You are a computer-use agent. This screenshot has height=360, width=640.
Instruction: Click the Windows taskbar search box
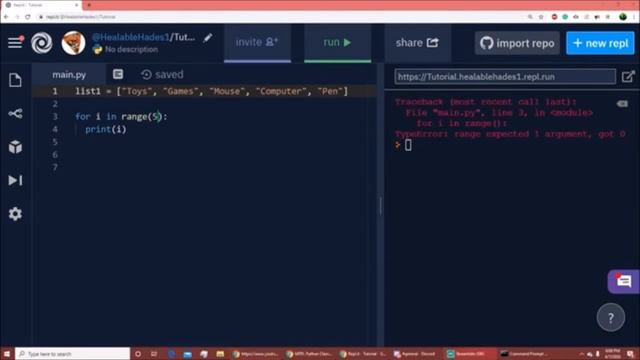[73, 353]
